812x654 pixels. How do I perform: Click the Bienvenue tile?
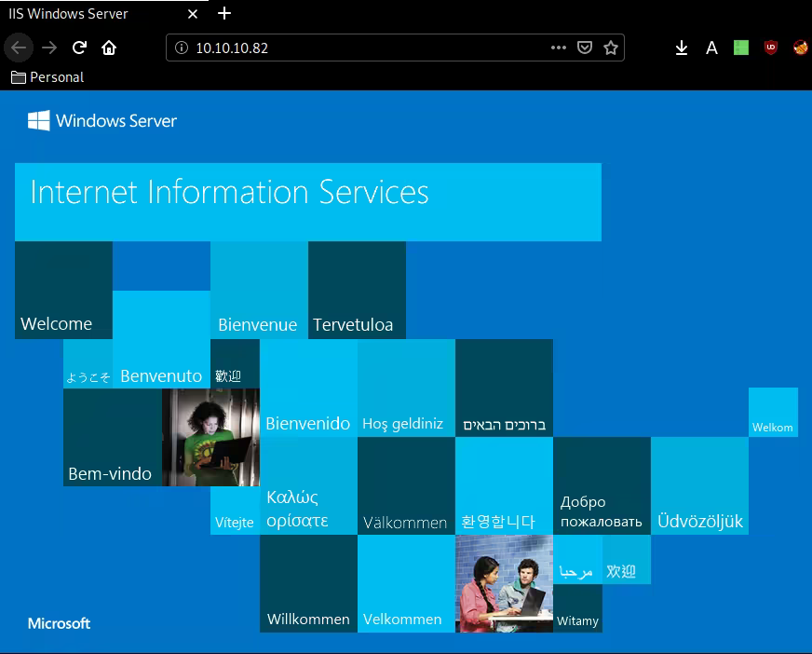coord(259,290)
